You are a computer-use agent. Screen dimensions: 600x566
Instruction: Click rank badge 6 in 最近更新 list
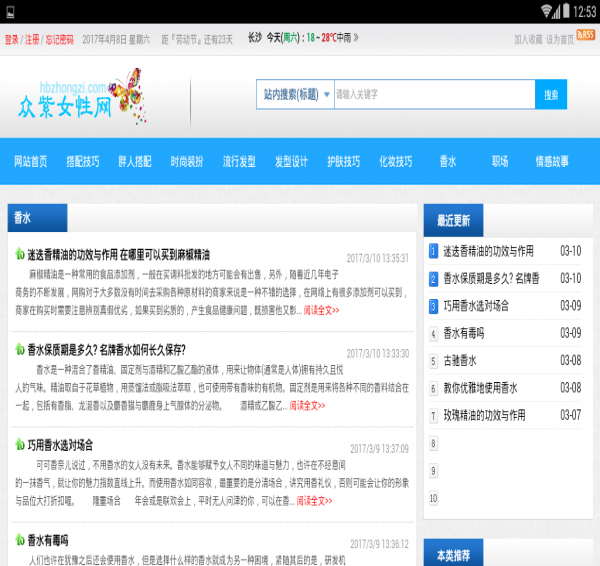[433, 388]
